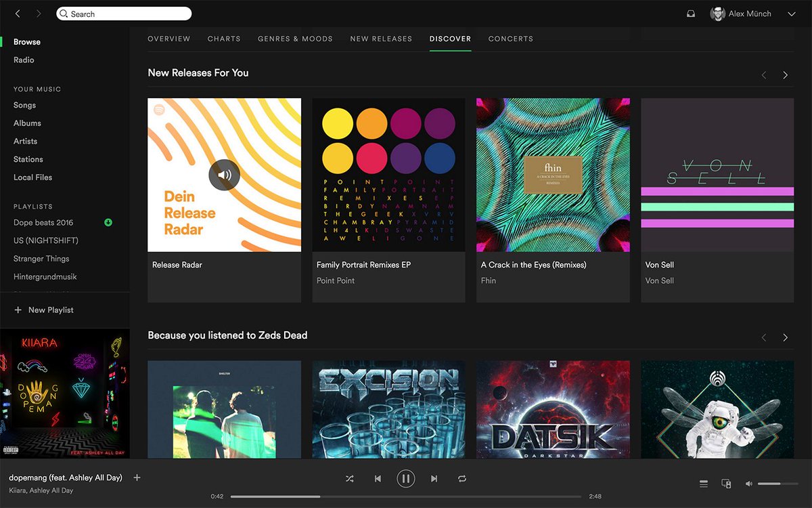The height and width of the screenshot is (508, 812).
Task: Mute with the volume speaker icon
Action: point(749,484)
